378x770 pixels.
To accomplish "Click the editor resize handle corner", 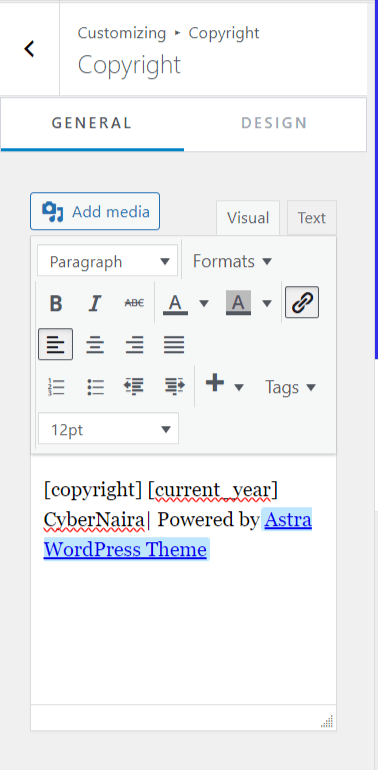I will click(x=327, y=721).
